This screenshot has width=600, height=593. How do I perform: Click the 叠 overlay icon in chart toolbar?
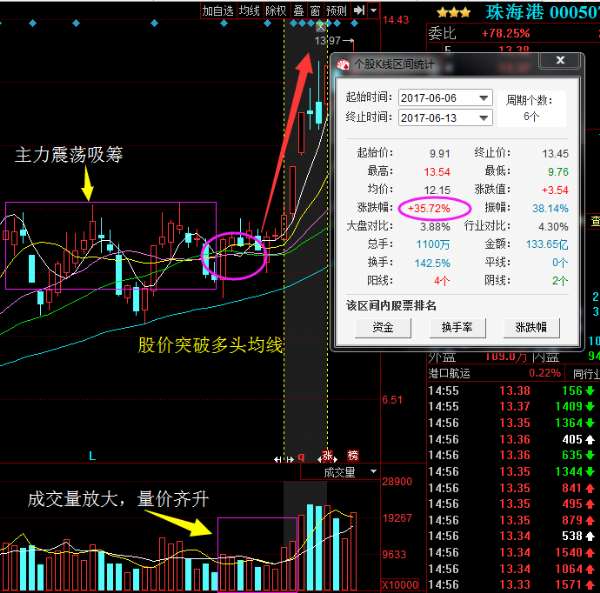point(298,10)
